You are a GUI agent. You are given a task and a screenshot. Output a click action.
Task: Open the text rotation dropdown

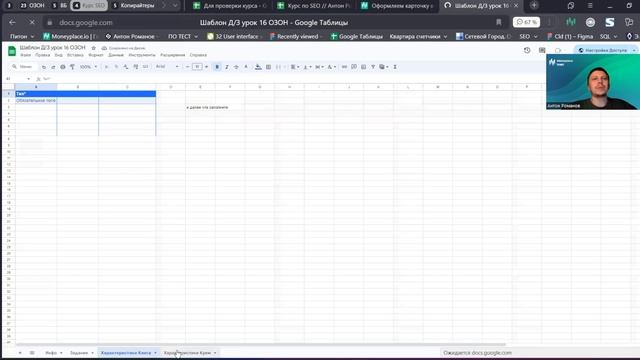click(x=331, y=67)
